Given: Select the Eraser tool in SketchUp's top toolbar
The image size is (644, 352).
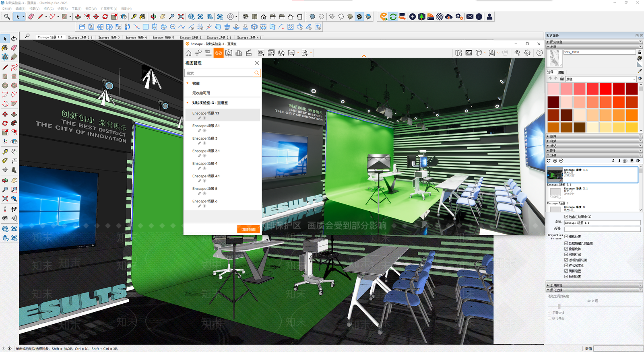Looking at the screenshot, I should [x=31, y=16].
